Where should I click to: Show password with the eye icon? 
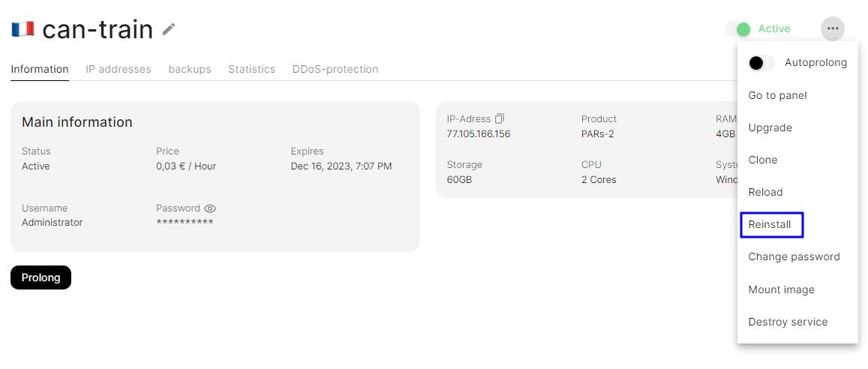tap(210, 208)
